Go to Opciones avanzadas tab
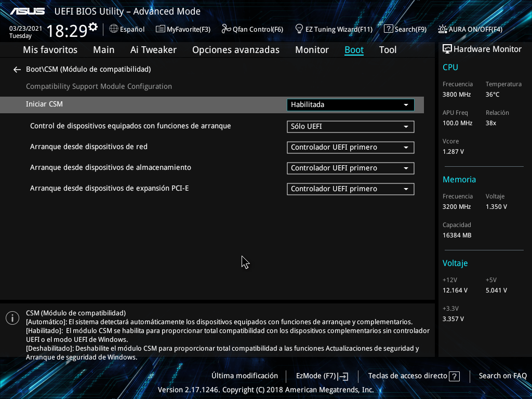Viewport: 532px width, 399px height. pyautogui.click(x=236, y=50)
